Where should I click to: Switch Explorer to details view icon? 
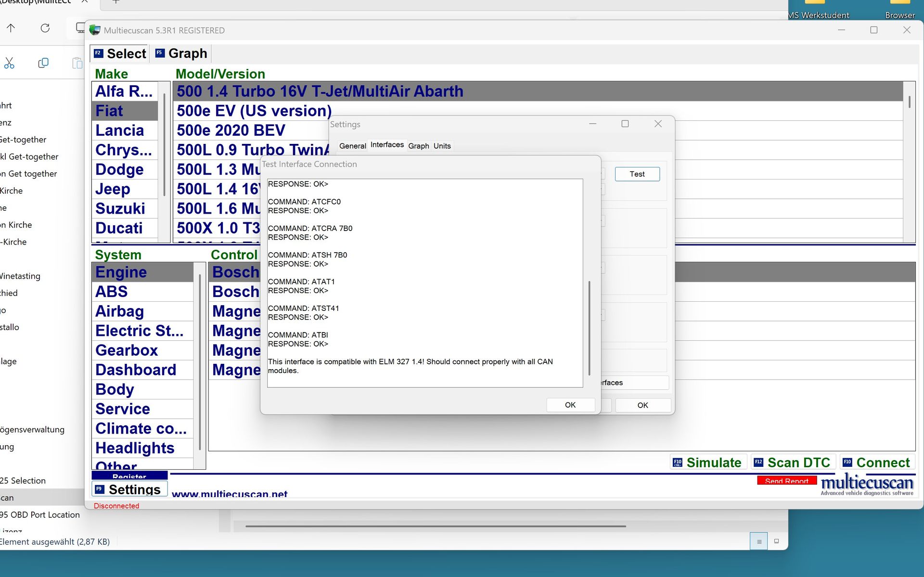[759, 541]
